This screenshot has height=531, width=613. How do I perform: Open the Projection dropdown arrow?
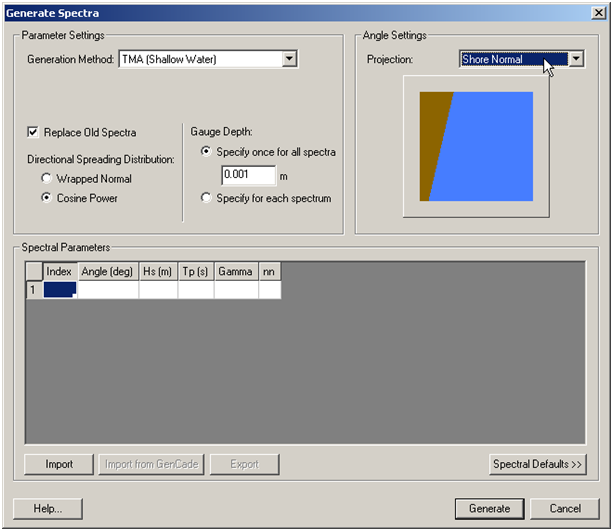576,59
